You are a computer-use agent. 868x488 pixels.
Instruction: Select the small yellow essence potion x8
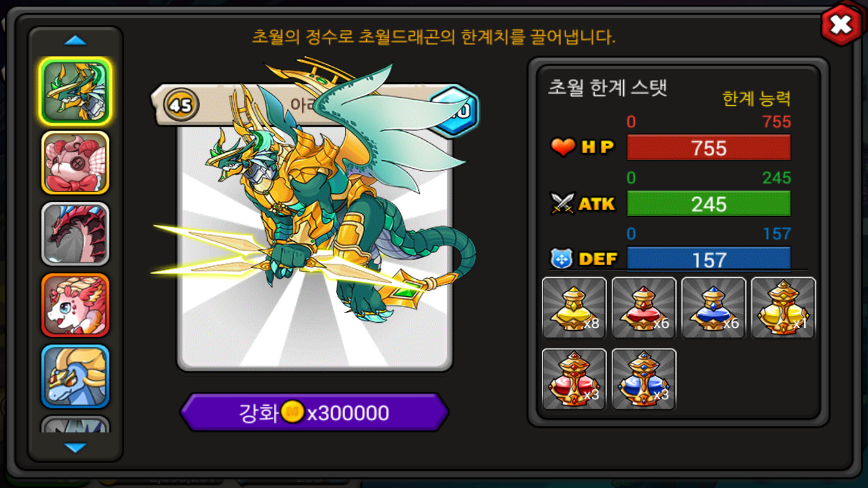click(x=574, y=308)
